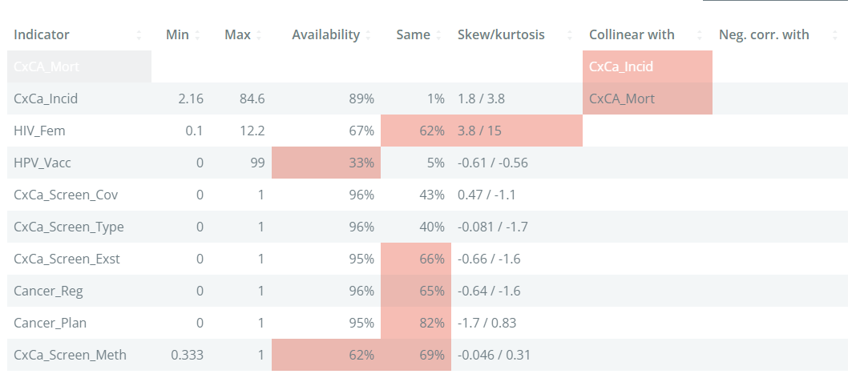The image size is (868, 386).
Task: Click highlighted 33% availability cell
Action: point(326,163)
